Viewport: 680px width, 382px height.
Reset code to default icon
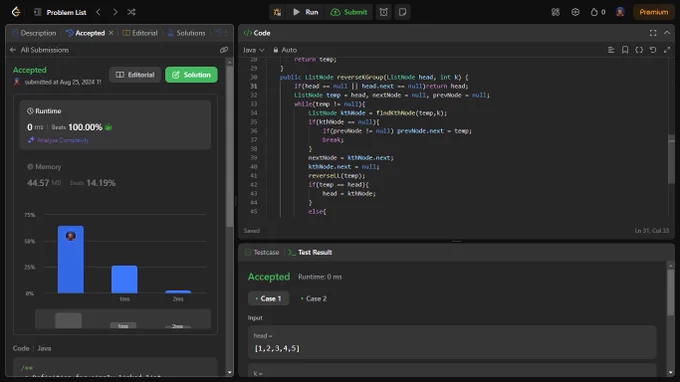(x=653, y=50)
